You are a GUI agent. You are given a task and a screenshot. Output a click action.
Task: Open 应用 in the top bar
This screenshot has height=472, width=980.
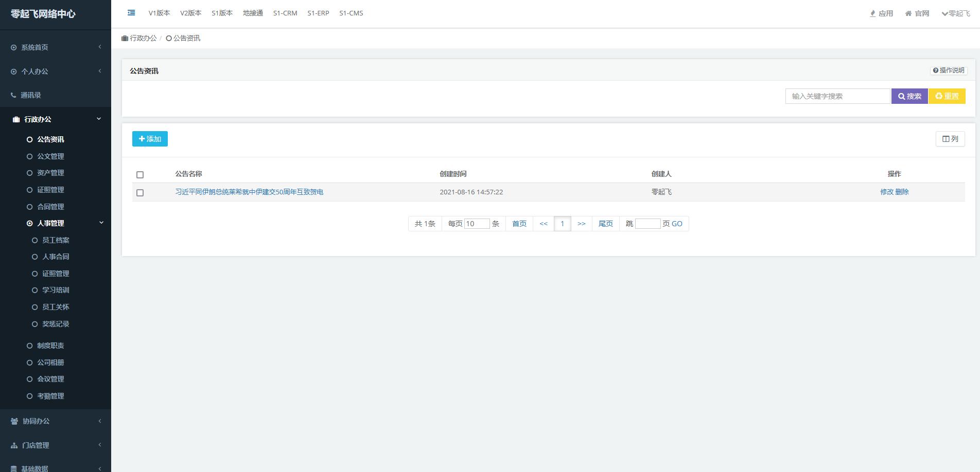[x=881, y=13]
